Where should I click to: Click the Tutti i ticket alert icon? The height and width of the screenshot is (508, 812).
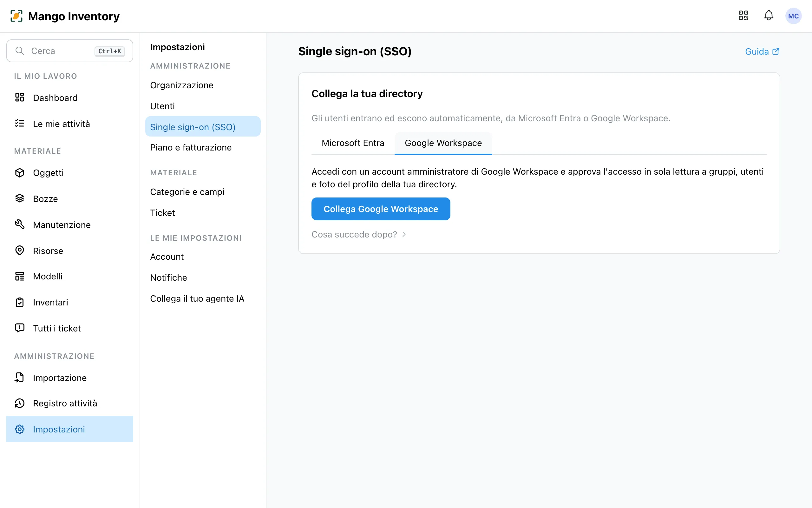(x=20, y=328)
